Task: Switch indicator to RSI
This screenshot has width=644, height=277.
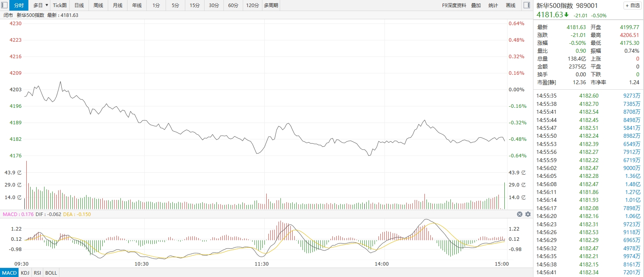Action: pyautogui.click(x=37, y=273)
